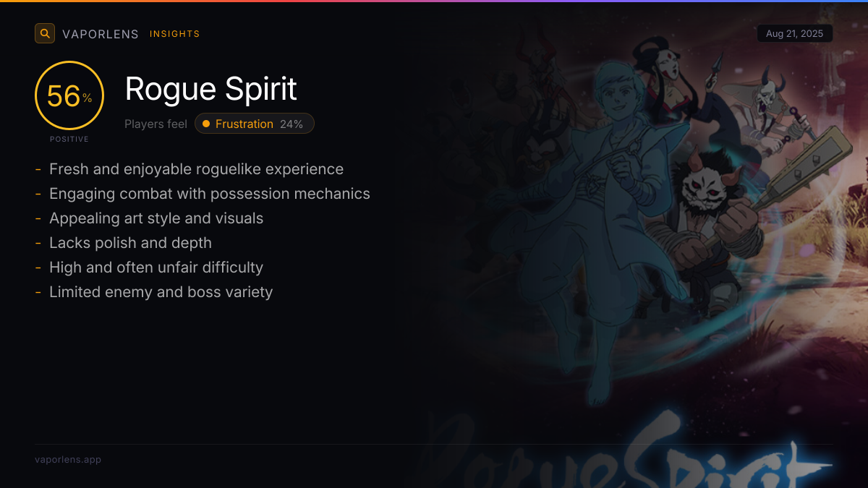Click the orange dot in Frustration pill
Image resolution: width=868 pixels, height=488 pixels.
point(206,124)
